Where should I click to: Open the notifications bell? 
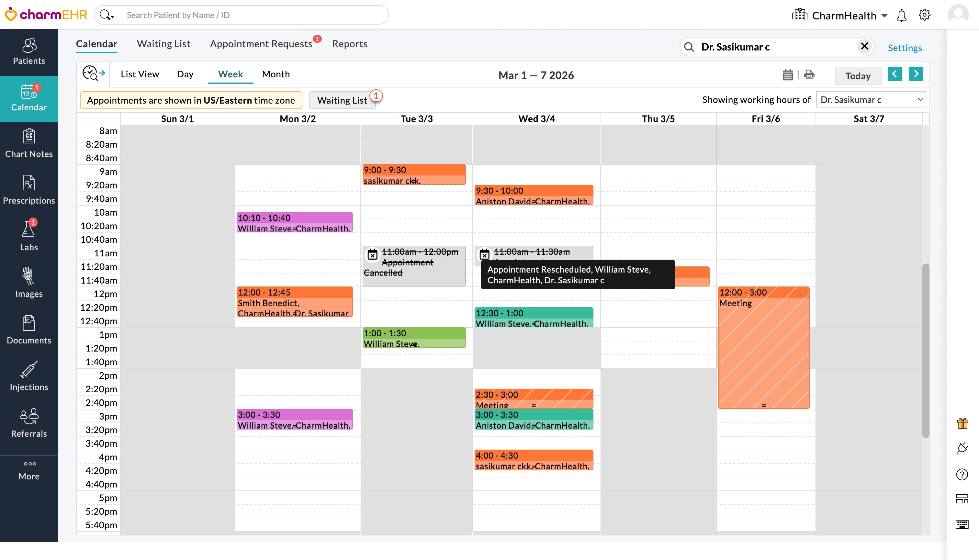click(x=901, y=16)
